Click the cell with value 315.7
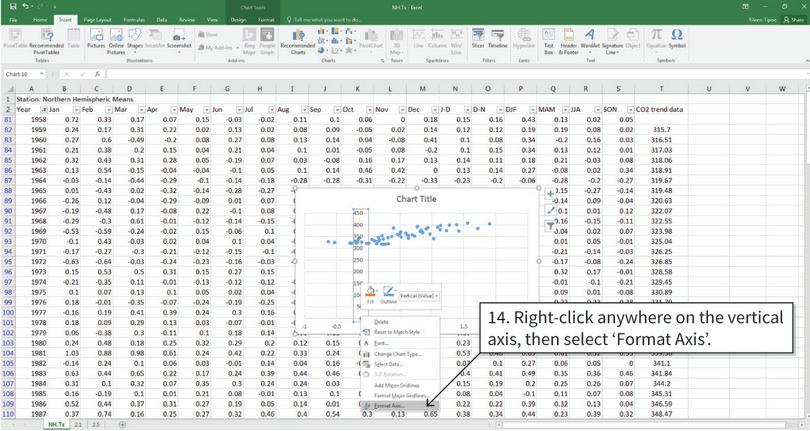Image resolution: width=810 pixels, height=431 pixels. pos(661,130)
